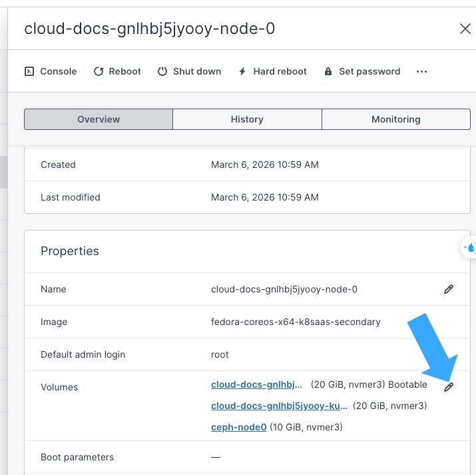Click the server title cloud-docs-gnlhbj5jyooy-node-0
The image size is (476, 475).
click(149, 29)
